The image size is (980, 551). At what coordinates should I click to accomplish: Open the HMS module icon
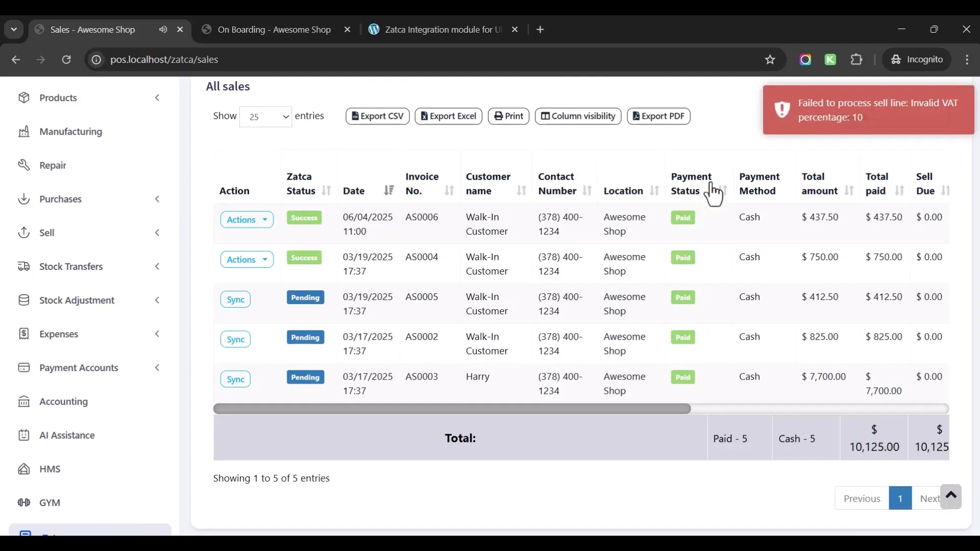click(x=23, y=469)
